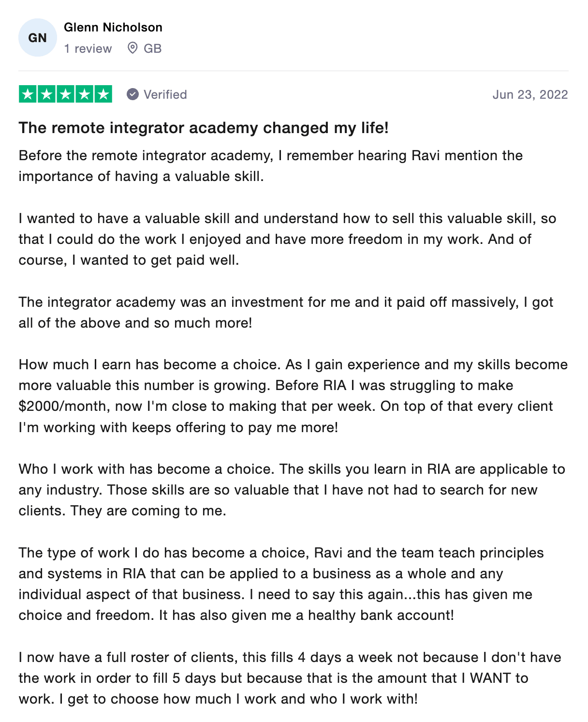Click the Jun 23, 2022 review date
The height and width of the screenshot is (722, 588).
[530, 94]
